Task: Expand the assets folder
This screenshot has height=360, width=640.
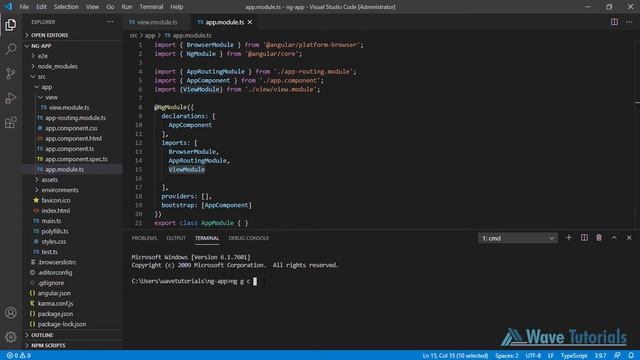Action: coord(49,180)
